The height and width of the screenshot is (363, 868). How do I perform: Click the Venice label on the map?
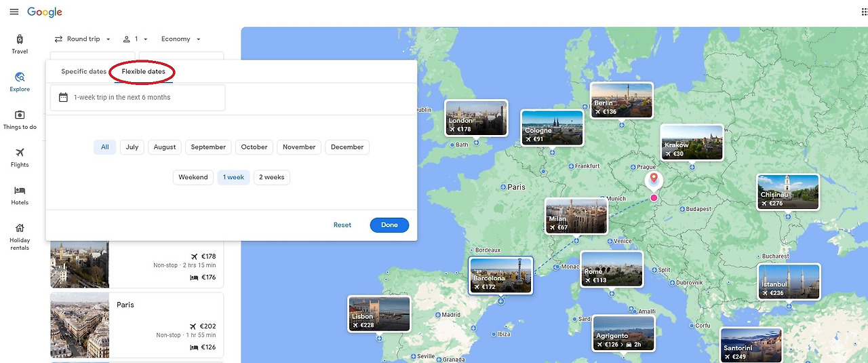(x=623, y=241)
